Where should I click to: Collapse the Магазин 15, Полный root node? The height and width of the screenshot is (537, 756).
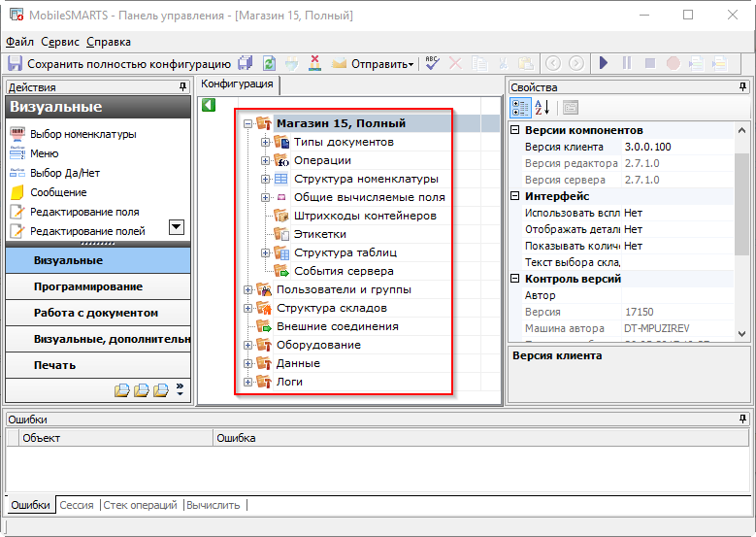coord(247,124)
